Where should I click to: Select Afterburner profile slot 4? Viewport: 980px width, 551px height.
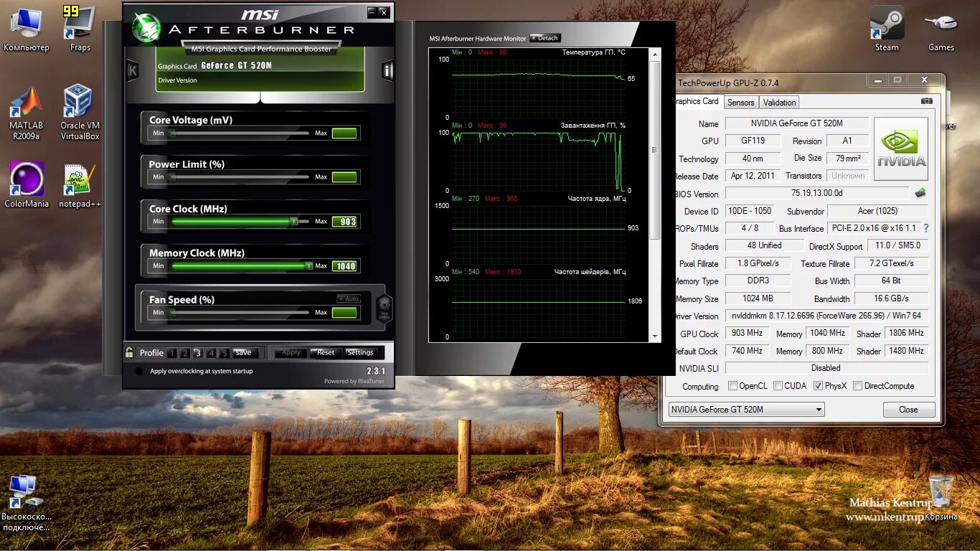pyautogui.click(x=211, y=353)
